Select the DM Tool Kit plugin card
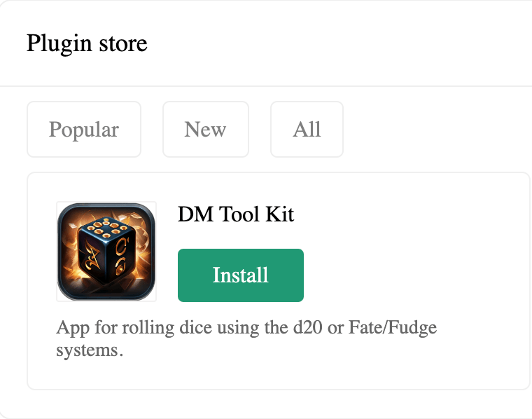This screenshot has width=532, height=419. (x=278, y=281)
